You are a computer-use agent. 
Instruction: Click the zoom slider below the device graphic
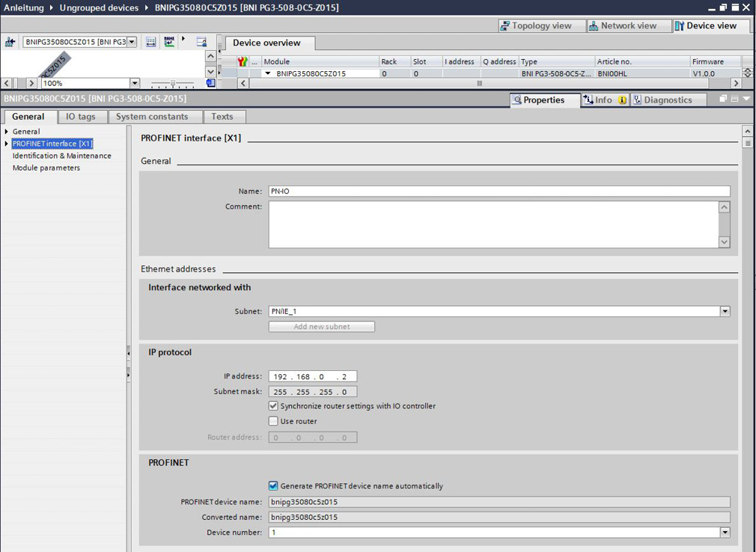(x=173, y=83)
